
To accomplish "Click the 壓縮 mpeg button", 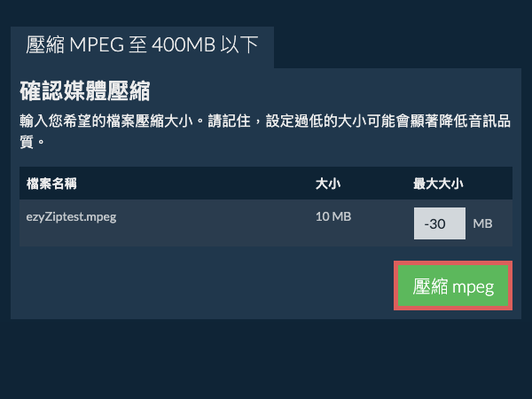I will tap(452, 286).
